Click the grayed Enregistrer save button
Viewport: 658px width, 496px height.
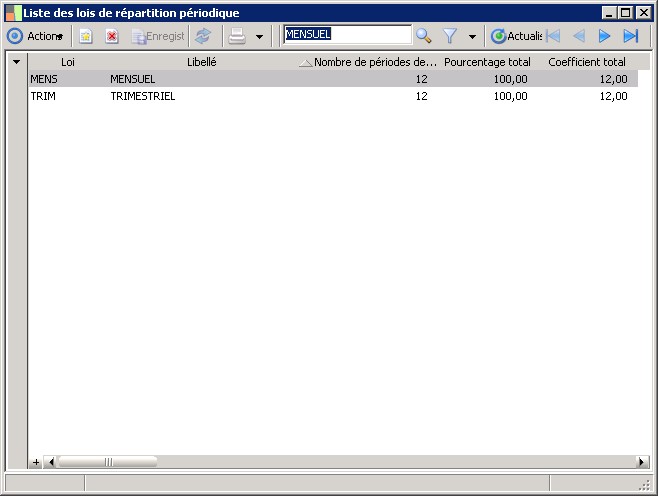click(x=158, y=36)
